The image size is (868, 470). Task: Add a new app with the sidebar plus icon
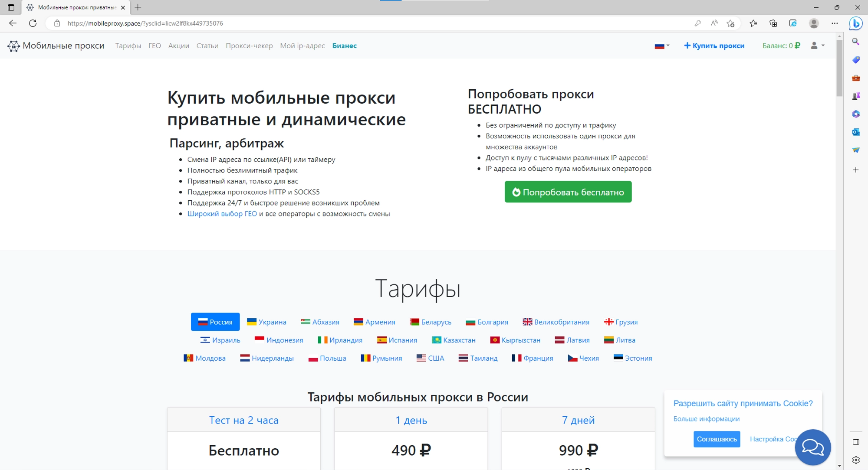856,169
